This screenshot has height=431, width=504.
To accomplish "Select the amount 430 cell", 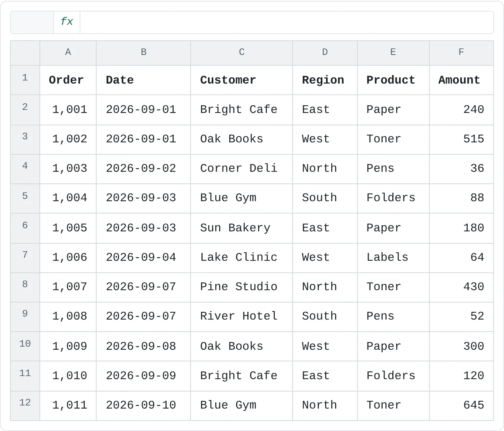I will (461, 287).
